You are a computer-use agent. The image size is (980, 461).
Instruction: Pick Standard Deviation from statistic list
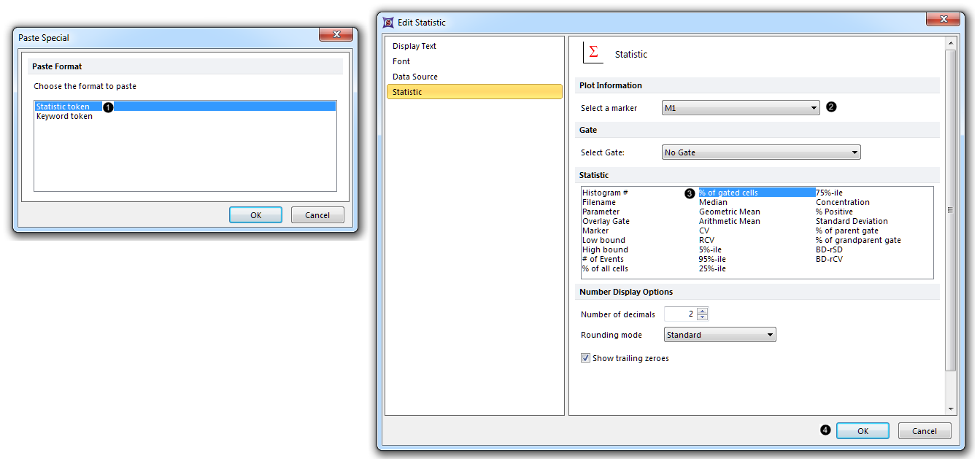pos(852,221)
